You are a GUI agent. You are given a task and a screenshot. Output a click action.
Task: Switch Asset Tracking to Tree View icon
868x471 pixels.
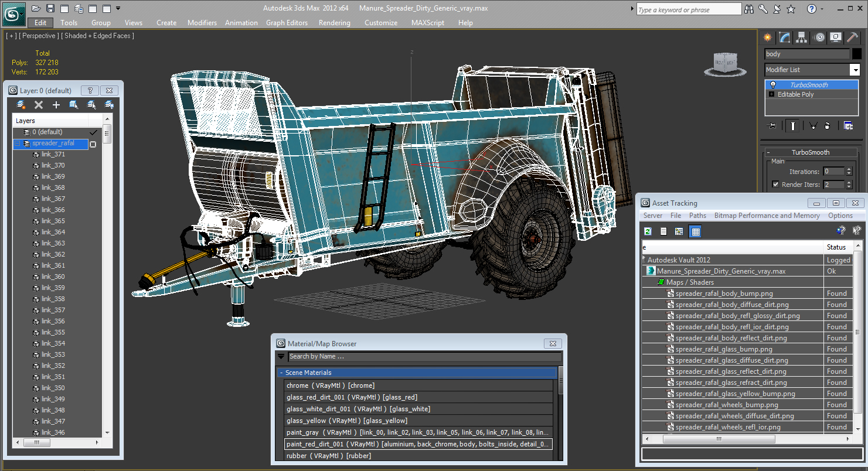click(x=679, y=231)
